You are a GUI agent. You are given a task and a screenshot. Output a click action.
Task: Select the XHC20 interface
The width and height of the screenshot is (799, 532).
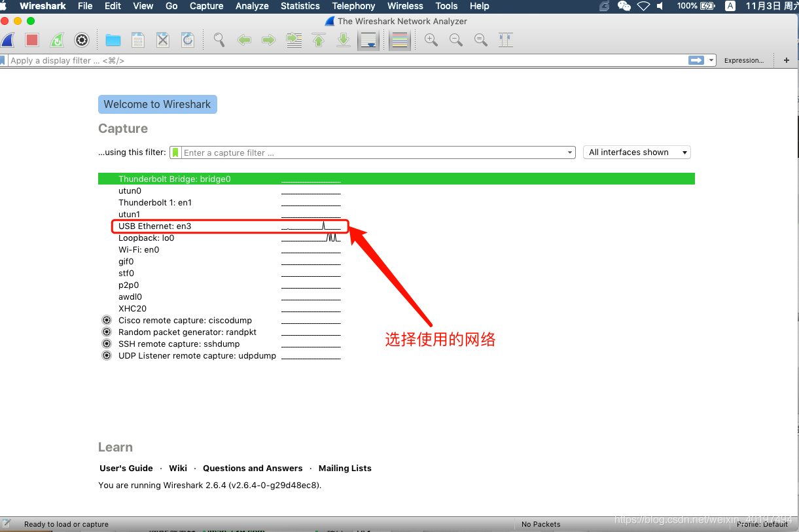(397, 309)
